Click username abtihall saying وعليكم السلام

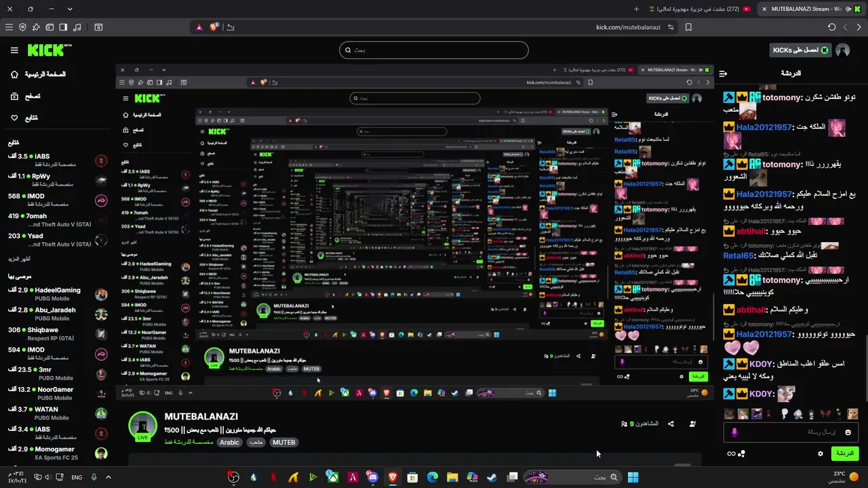pos(751,310)
